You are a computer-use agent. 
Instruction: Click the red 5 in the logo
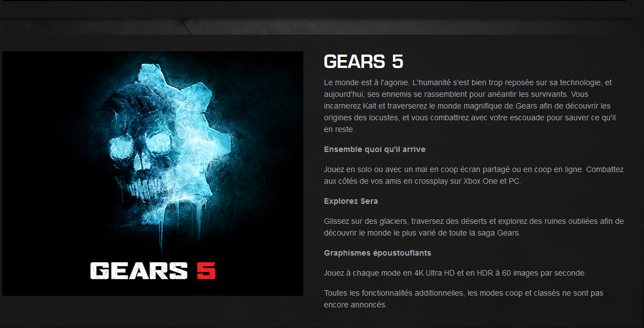coord(206,271)
